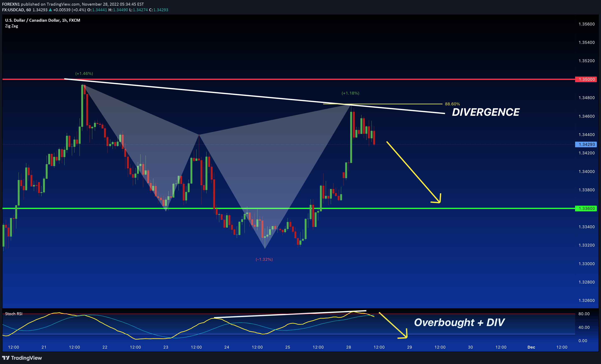Click the (-1.32%) zig zag label
The image size is (601, 364).
pos(264,259)
